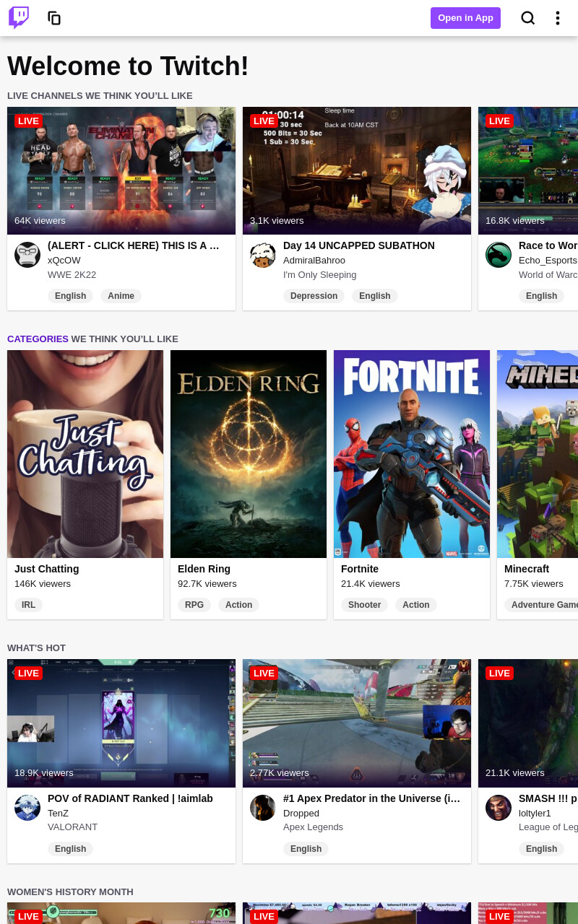Open xQcOW's channel avatar
The height and width of the screenshot is (924, 578).
(x=27, y=255)
